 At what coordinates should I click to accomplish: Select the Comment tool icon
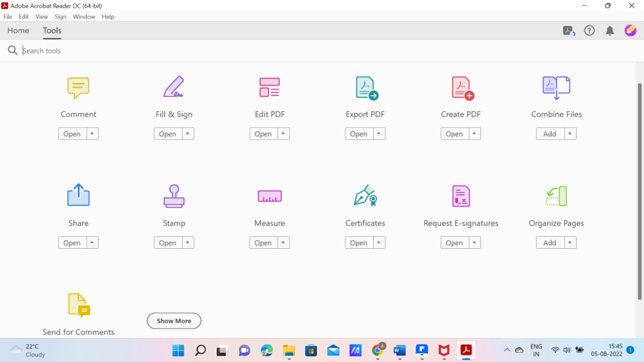(78, 88)
